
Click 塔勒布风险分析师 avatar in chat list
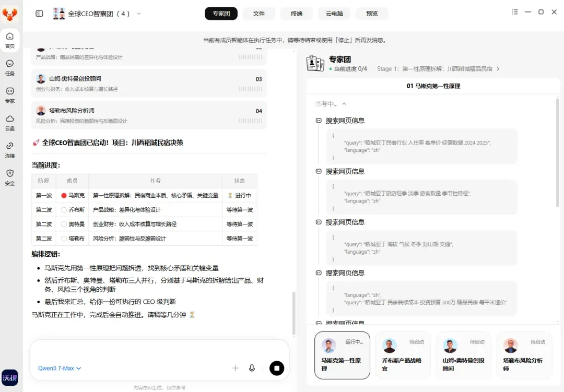41,111
